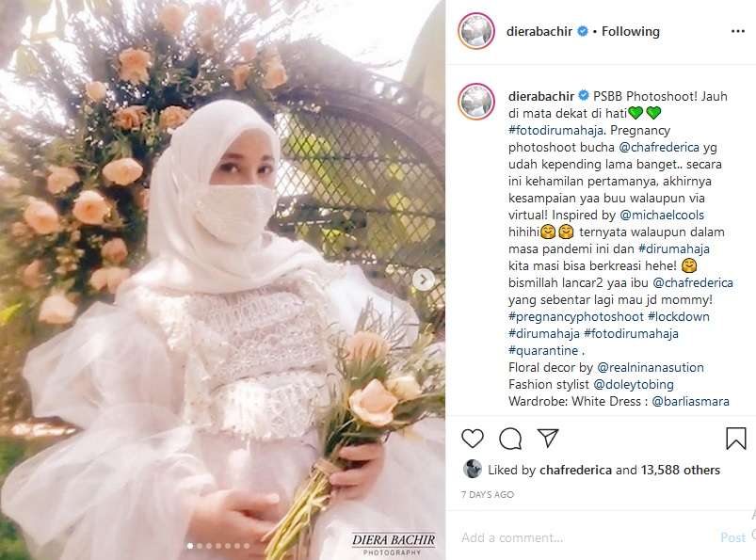Share the post using the paper plane icon
Screen dimensions: 756x560
pos(548,438)
